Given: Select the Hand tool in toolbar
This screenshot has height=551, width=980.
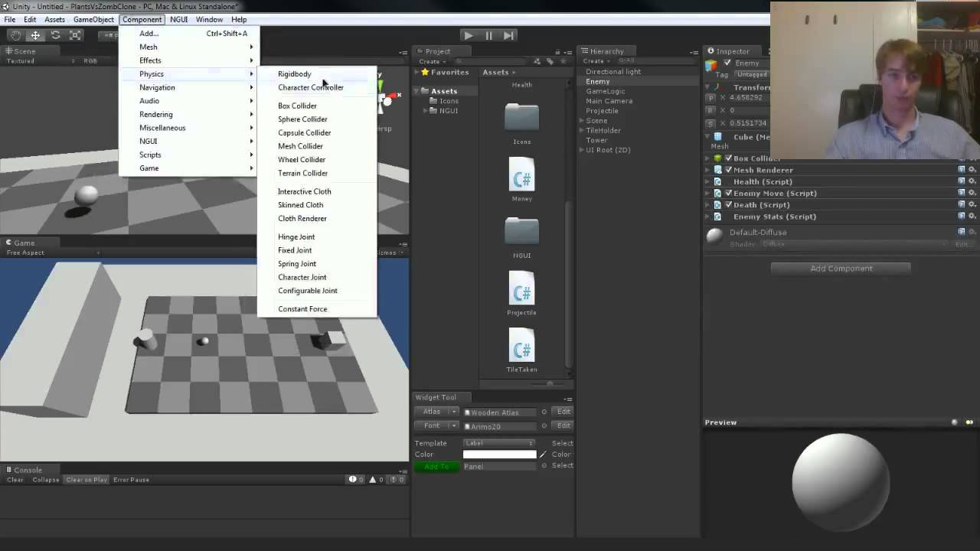Looking at the screenshot, I should (15, 35).
